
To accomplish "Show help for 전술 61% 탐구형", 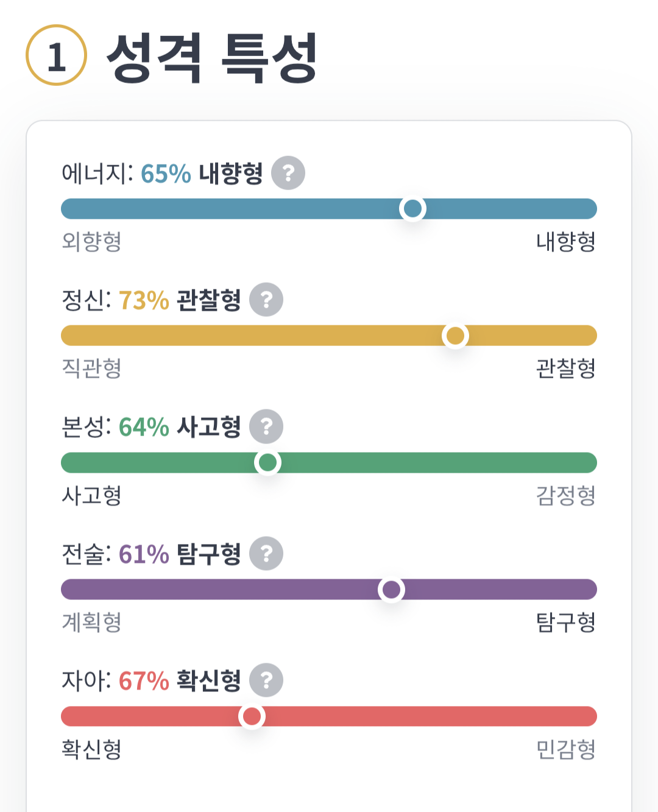I will [266, 553].
